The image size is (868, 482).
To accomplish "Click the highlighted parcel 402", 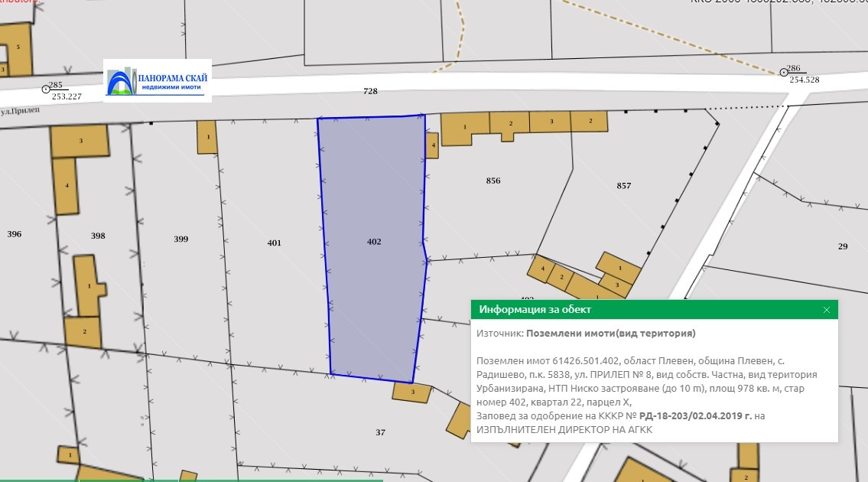I will (373, 242).
